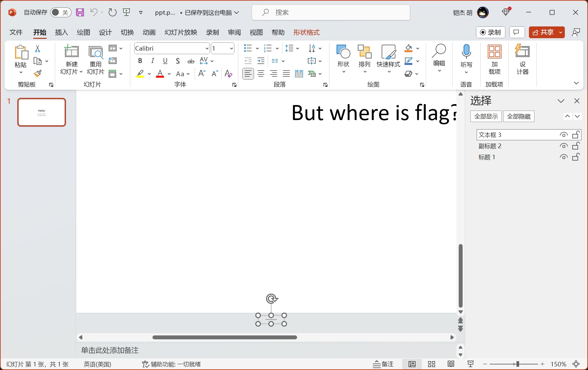The image size is (588, 370).
Task: Lock the 标题 1 object
Action: 576,157
